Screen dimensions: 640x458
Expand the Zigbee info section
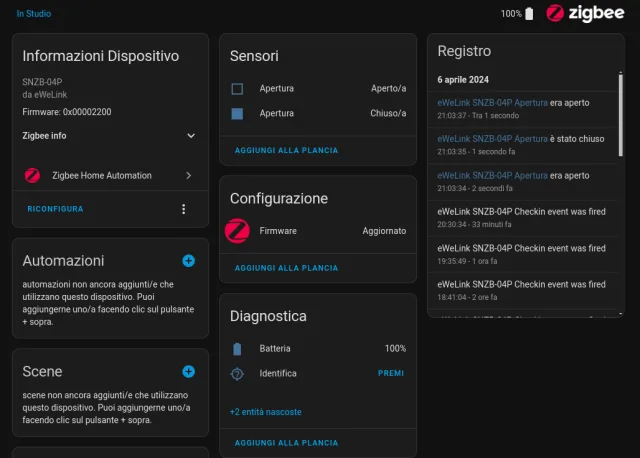[x=191, y=136]
